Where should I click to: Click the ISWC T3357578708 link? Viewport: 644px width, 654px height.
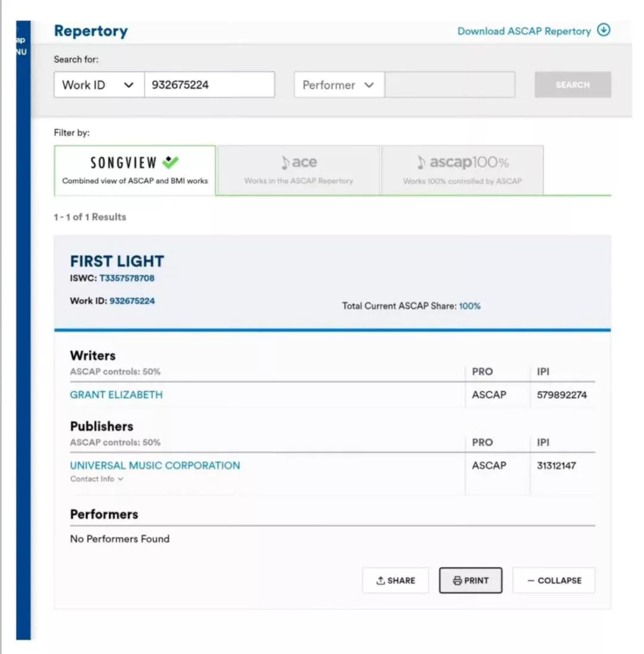[x=126, y=278]
